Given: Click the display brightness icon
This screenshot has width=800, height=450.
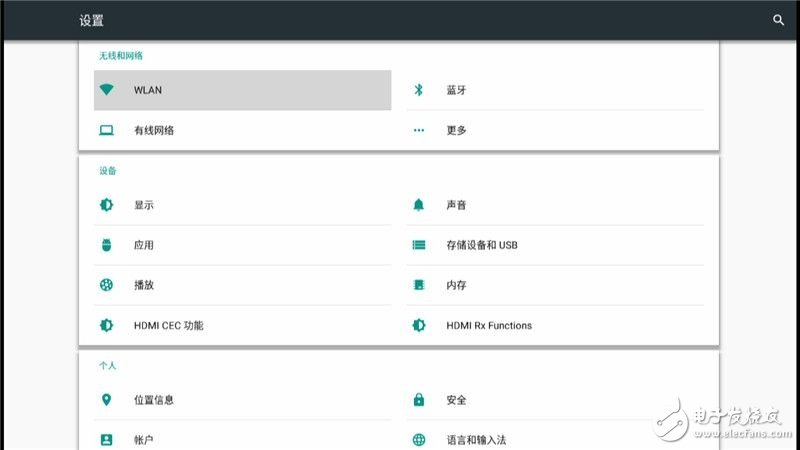Looking at the screenshot, I should pyautogui.click(x=106, y=205).
